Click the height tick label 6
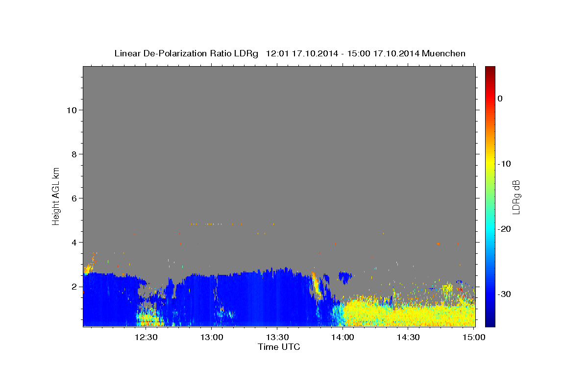Image resolution: width=588 pixels, height=392 pixels. click(x=74, y=198)
